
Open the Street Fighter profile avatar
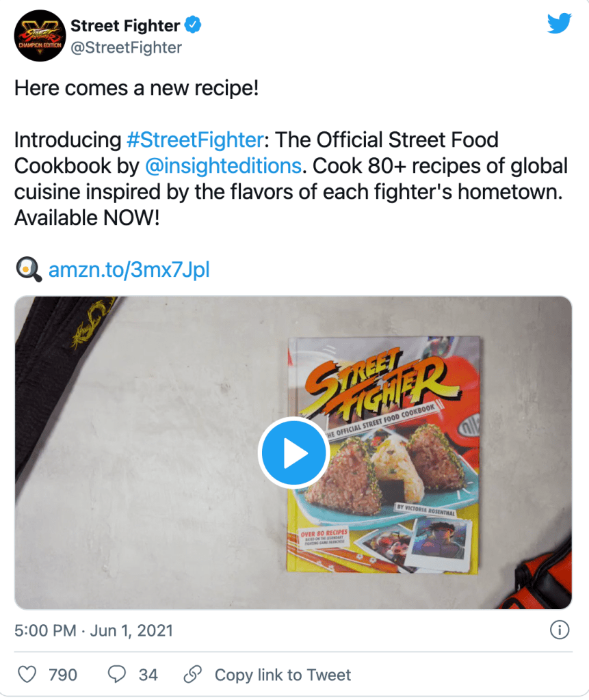(38, 37)
